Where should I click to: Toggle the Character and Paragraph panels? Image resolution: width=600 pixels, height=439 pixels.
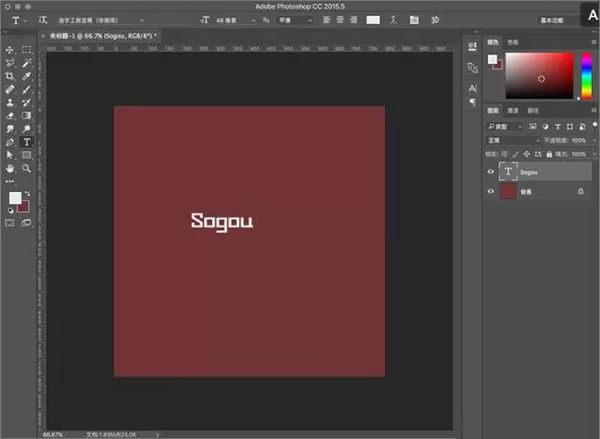414,20
